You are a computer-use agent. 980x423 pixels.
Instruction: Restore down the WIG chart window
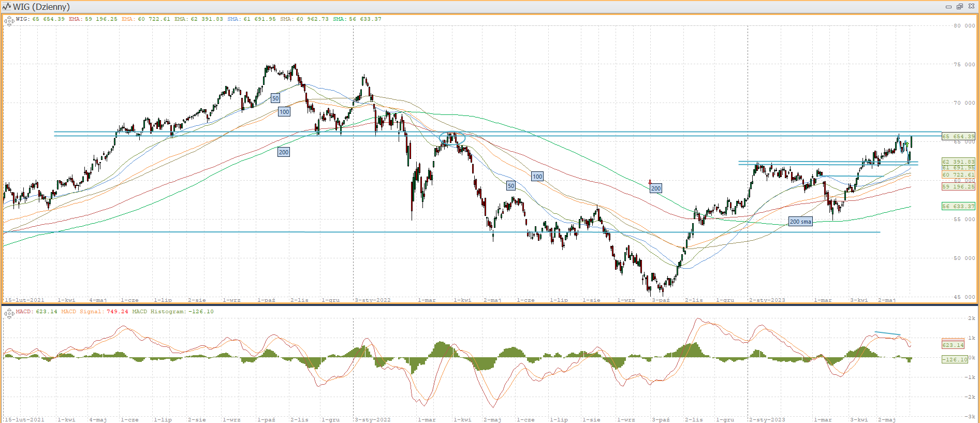click(x=959, y=7)
